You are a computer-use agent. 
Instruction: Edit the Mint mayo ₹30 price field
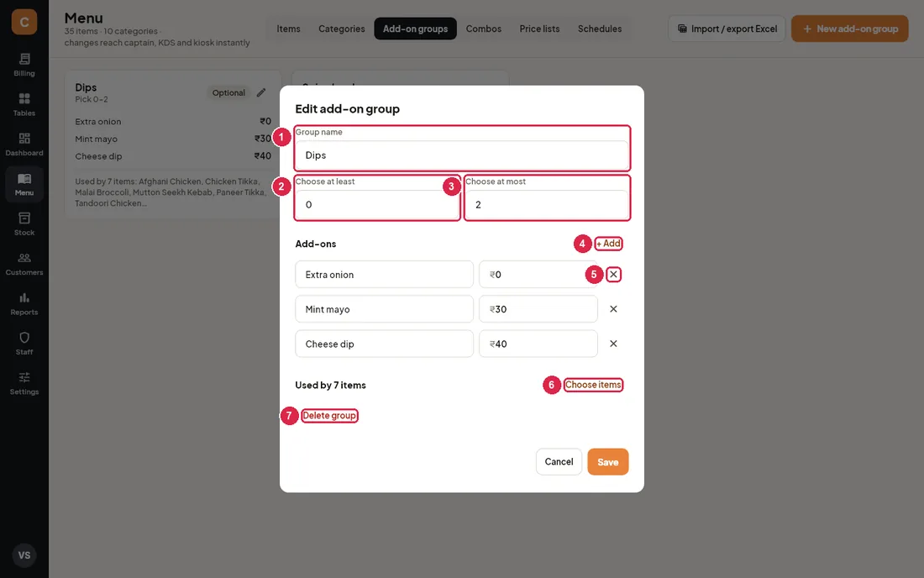tap(538, 309)
